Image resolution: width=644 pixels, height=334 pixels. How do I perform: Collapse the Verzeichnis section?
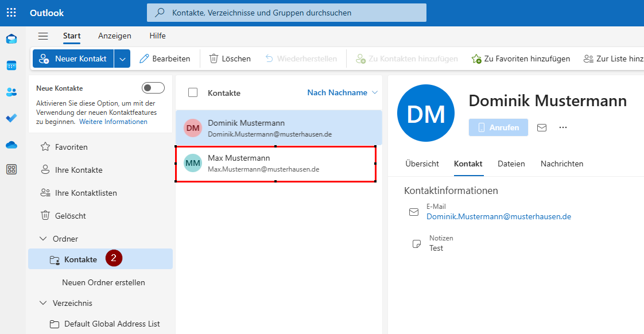(x=43, y=303)
